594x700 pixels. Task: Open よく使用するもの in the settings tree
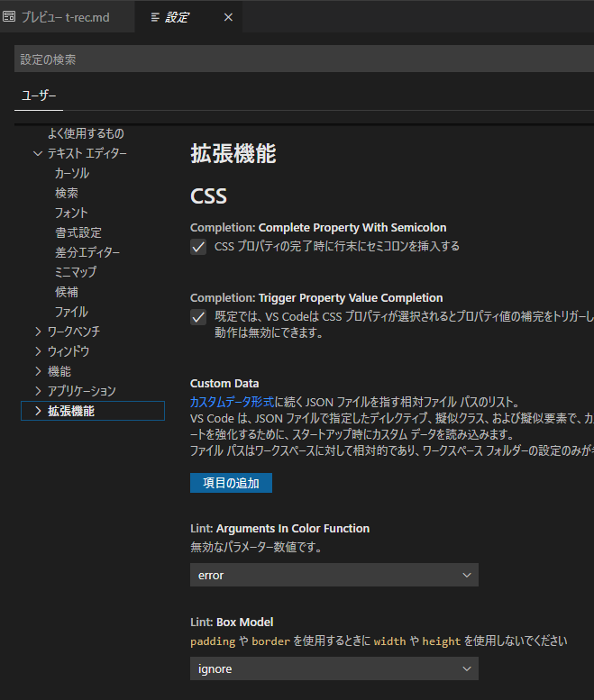[x=86, y=133]
